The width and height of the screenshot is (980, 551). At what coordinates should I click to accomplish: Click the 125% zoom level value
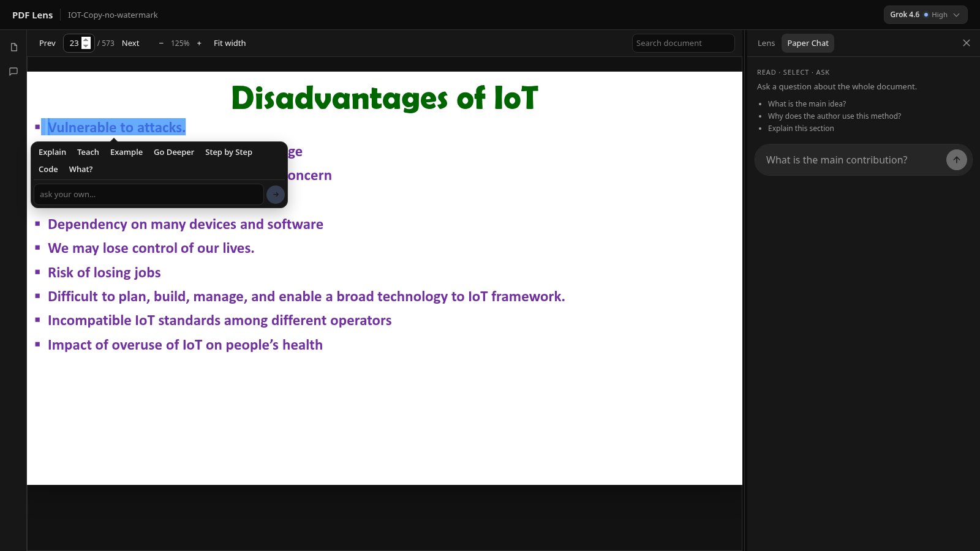coord(180,43)
